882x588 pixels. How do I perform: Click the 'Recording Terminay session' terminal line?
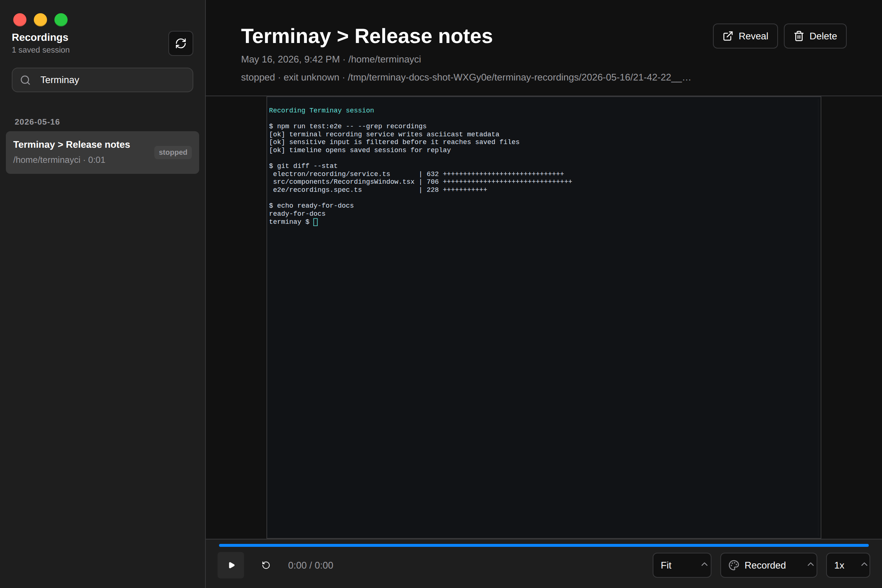[321, 110]
